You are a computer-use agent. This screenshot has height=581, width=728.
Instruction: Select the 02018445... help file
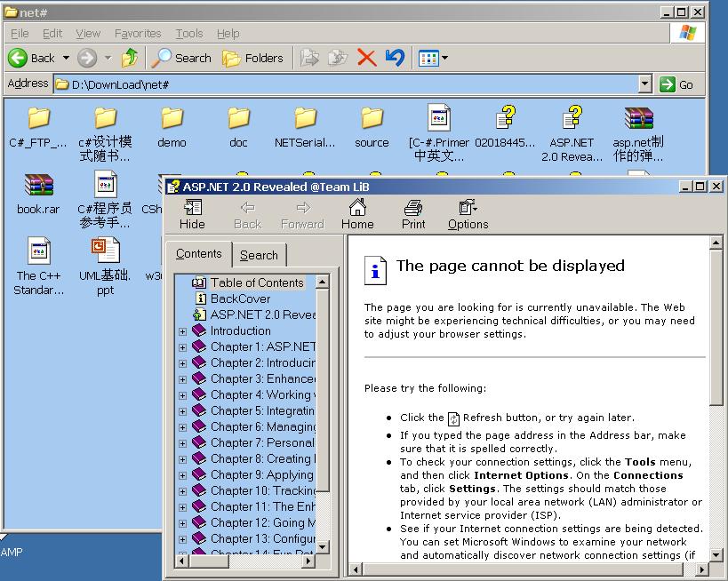point(505,126)
